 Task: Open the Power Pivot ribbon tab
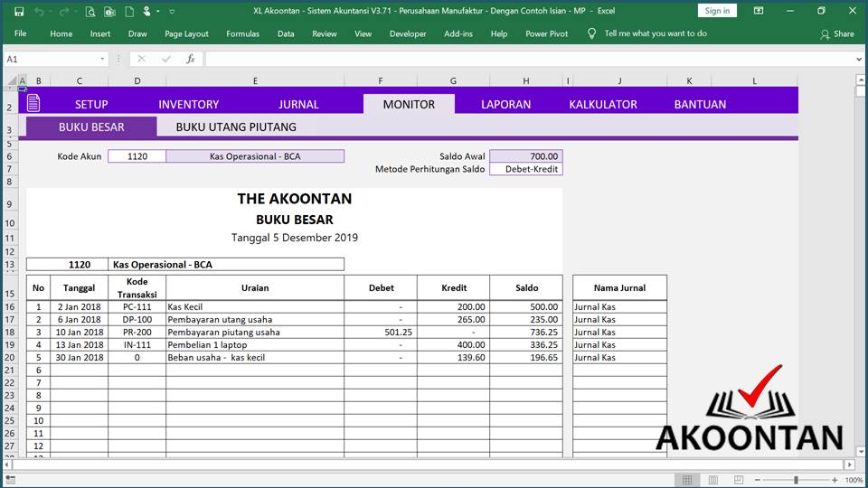547,33
